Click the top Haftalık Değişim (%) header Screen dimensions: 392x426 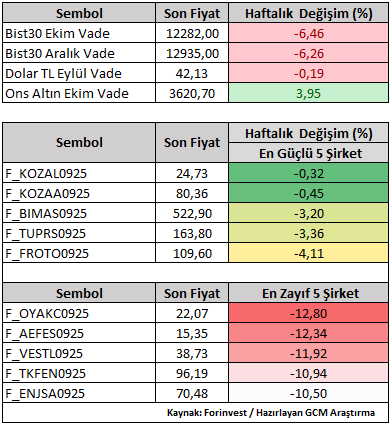(x=308, y=13)
